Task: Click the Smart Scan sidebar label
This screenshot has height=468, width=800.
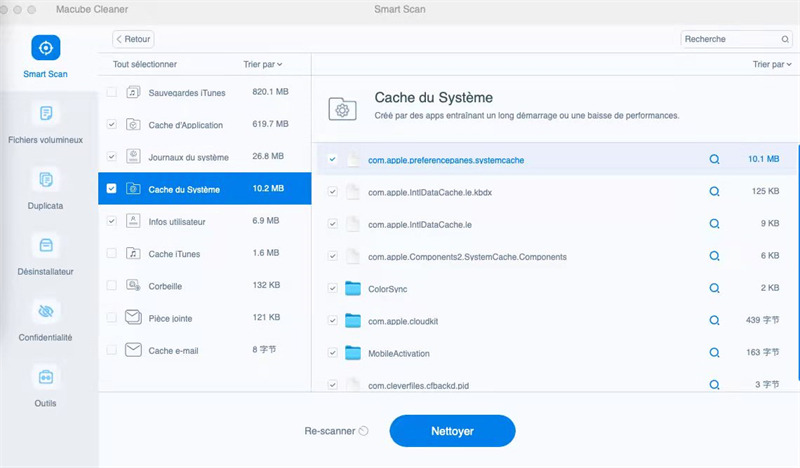Action: click(45, 74)
